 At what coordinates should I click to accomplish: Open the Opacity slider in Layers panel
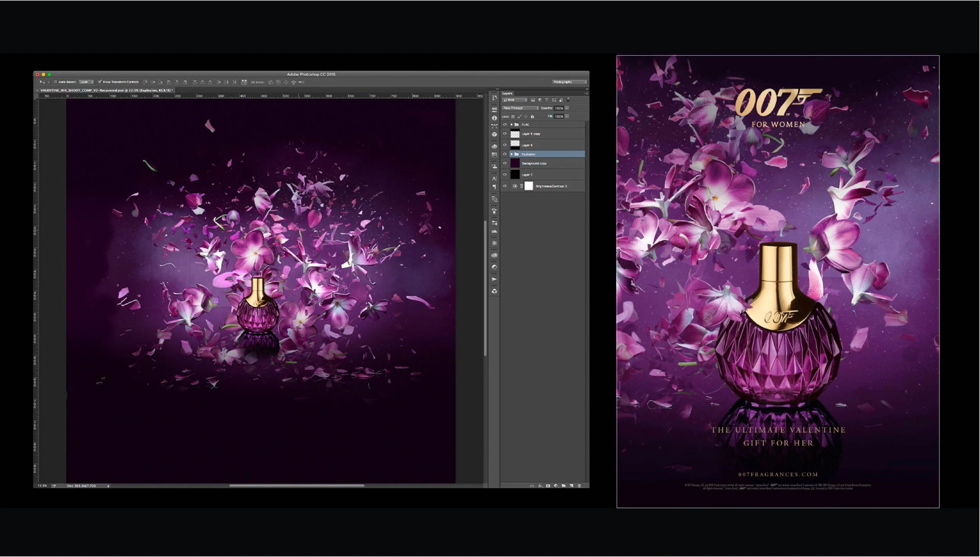coord(567,108)
